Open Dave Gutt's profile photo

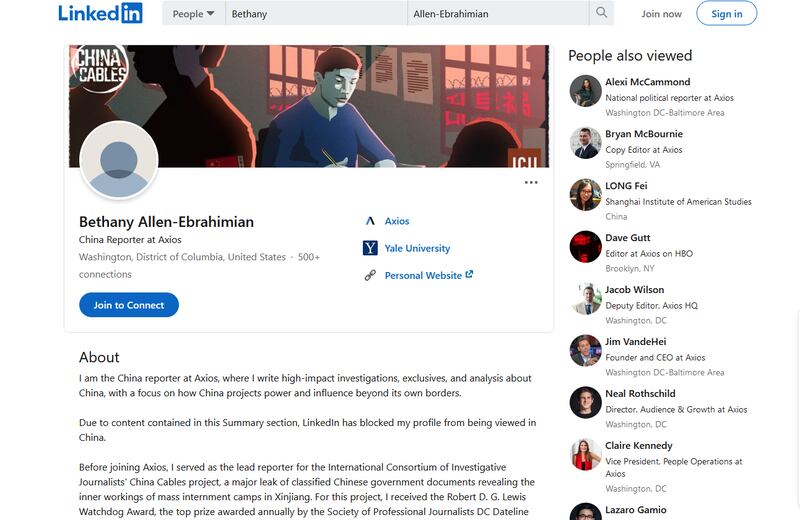tap(586, 247)
